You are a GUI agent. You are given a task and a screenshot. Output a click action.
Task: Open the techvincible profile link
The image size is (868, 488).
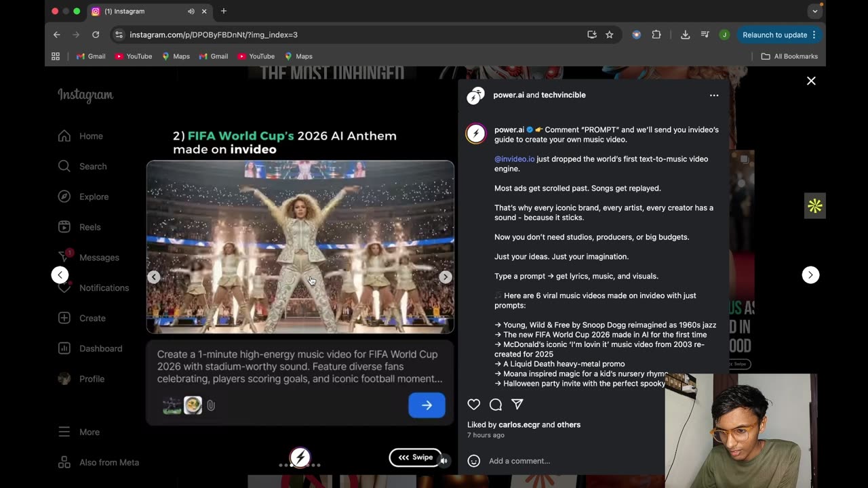[x=564, y=95]
